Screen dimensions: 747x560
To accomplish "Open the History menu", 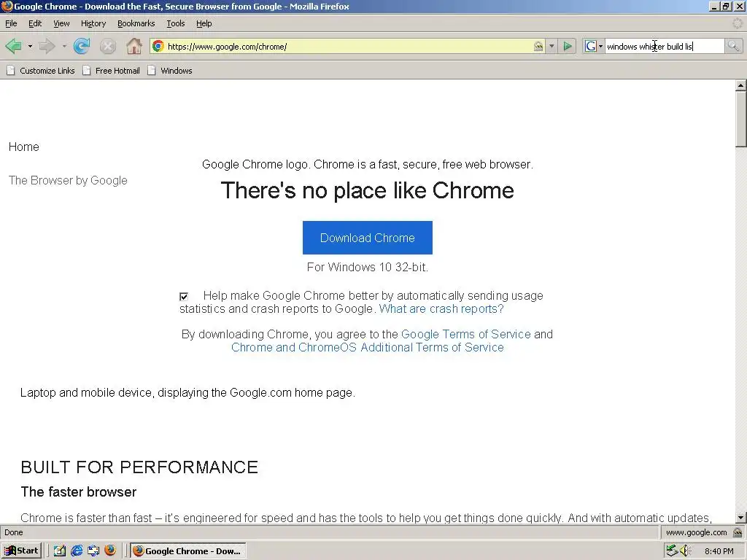I will pos(93,23).
